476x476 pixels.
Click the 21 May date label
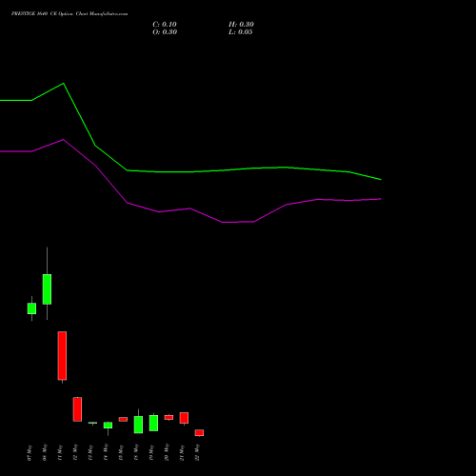coord(182,453)
